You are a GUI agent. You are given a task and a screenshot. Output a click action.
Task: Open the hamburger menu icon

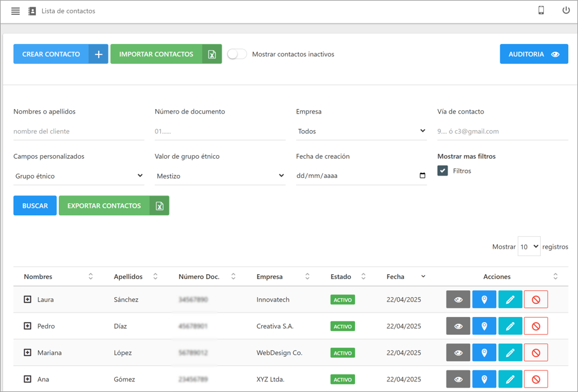[x=16, y=11]
